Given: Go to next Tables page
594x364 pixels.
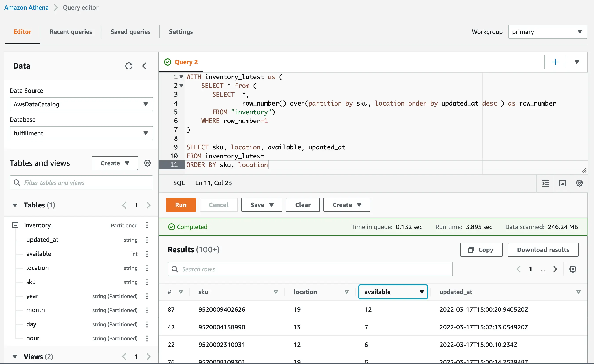Looking at the screenshot, I should [148, 205].
